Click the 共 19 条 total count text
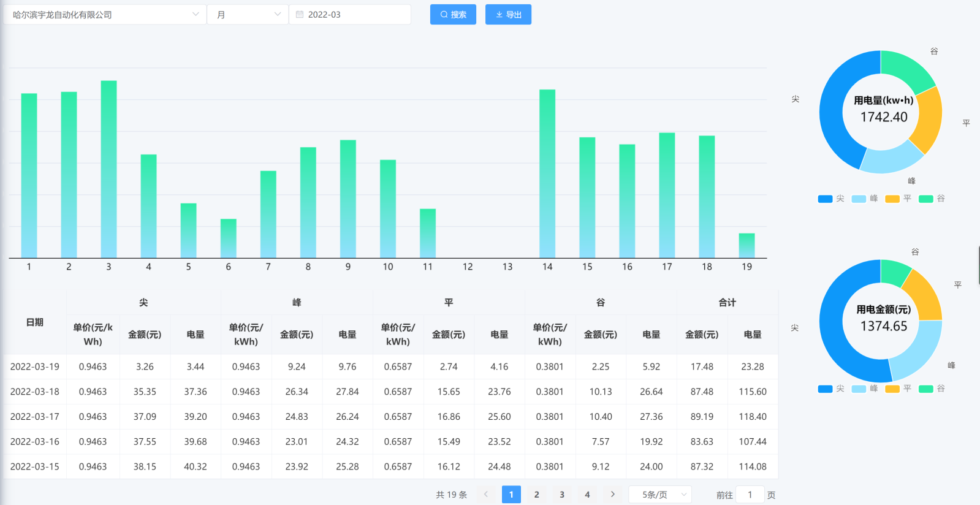The width and height of the screenshot is (980, 505). click(452, 495)
